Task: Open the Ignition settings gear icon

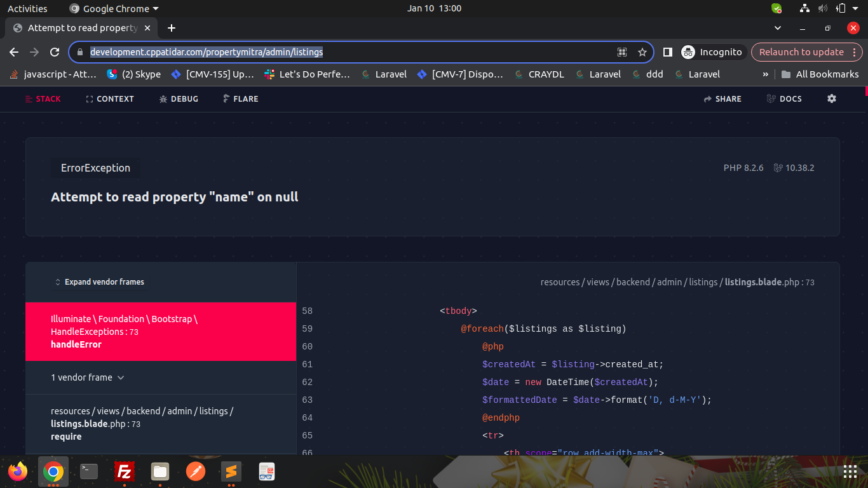Action: click(x=831, y=98)
